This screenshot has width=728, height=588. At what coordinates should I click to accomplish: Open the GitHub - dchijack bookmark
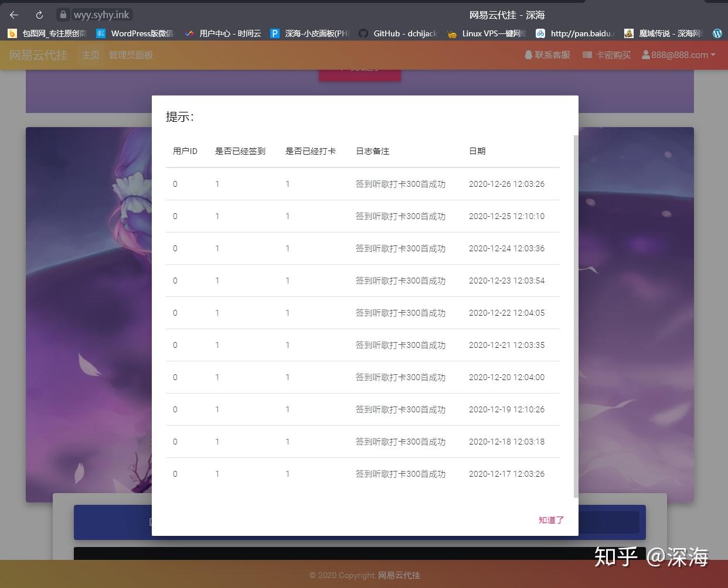(398, 33)
